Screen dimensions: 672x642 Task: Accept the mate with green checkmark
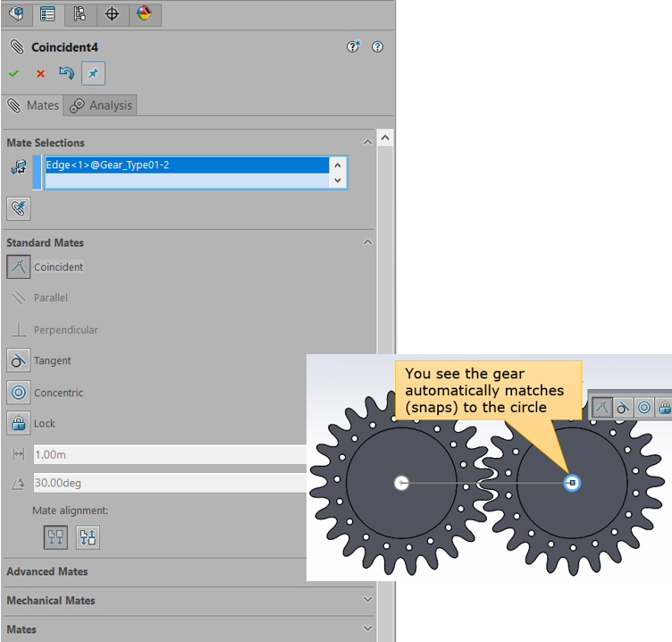[x=13, y=73]
